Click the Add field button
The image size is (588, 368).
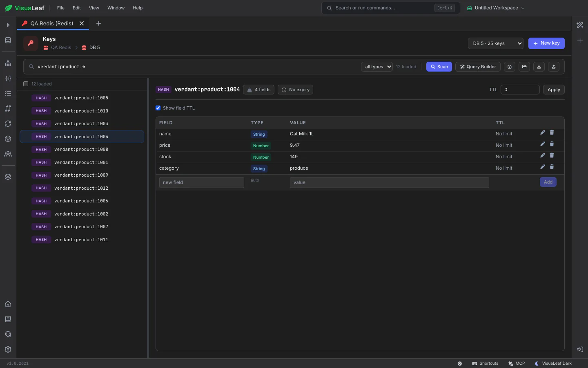click(548, 182)
